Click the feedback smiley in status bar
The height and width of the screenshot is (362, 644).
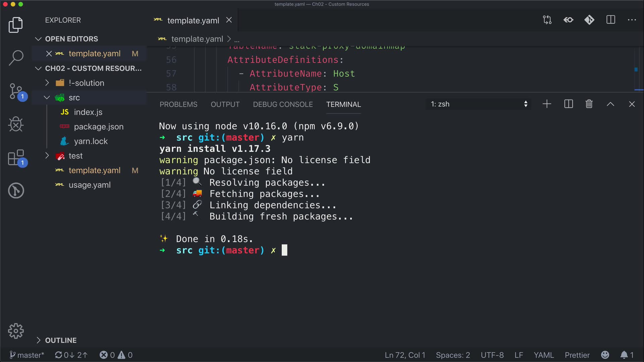pyautogui.click(x=605, y=355)
